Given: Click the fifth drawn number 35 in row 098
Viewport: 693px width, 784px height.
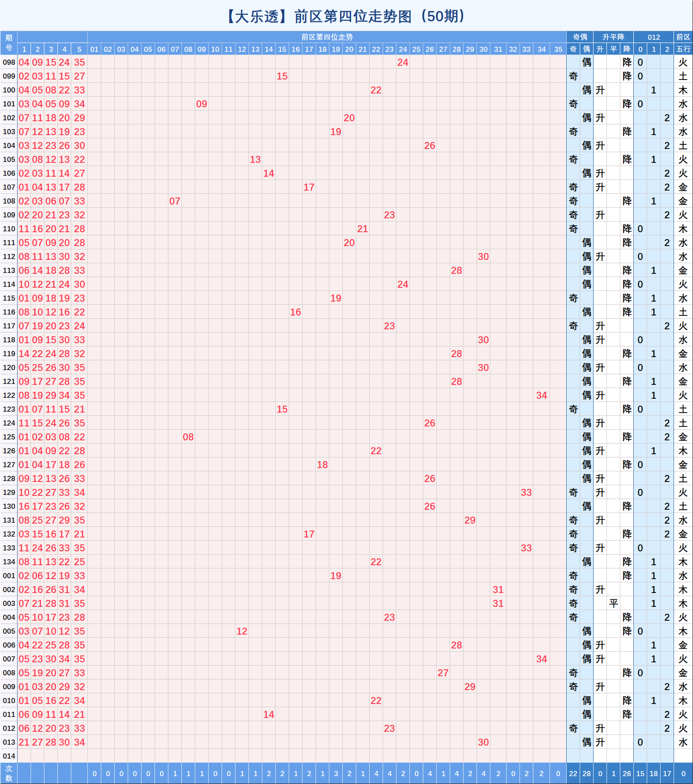Looking at the screenshot, I should point(80,62).
